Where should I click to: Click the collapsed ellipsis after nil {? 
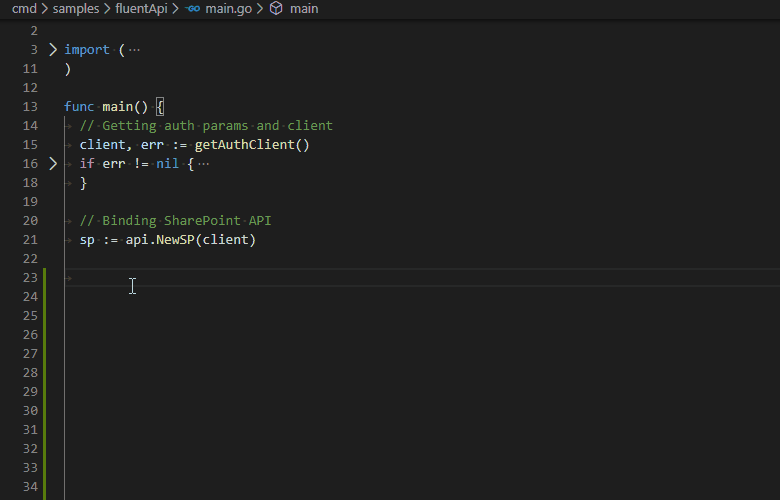[203, 164]
